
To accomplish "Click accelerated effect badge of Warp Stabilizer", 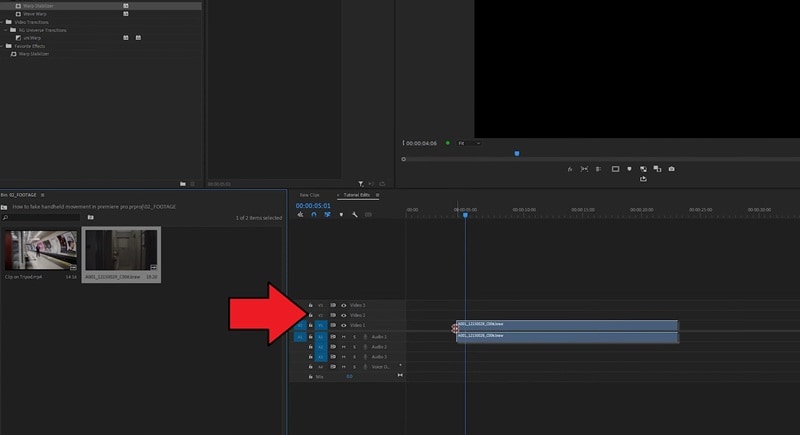I will (x=126, y=6).
